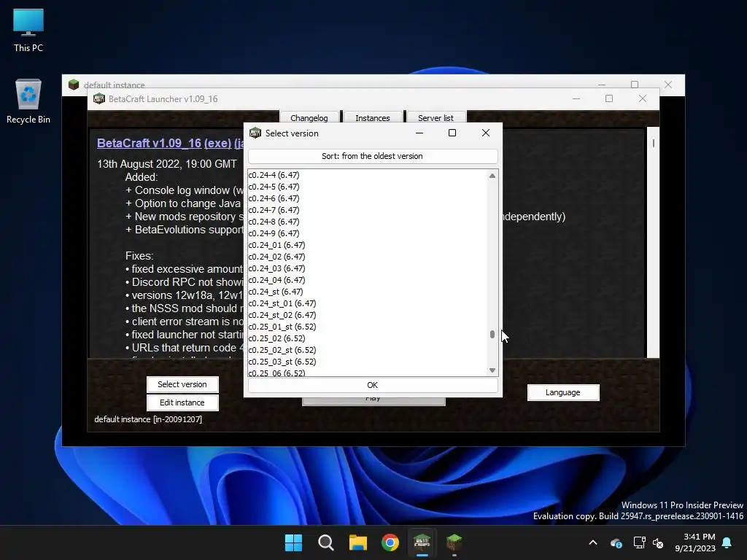747x560 pixels.
Task: Open notifications bell icon
Action: [727, 542]
